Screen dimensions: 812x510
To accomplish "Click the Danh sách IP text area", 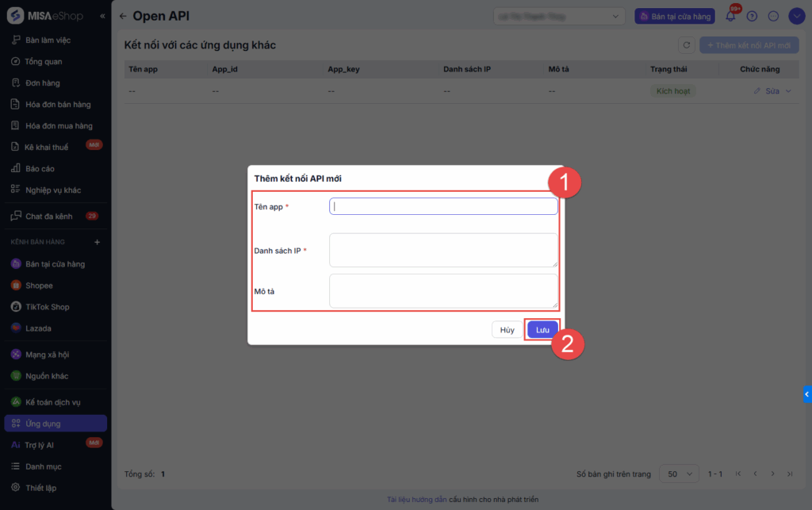I will pos(443,250).
